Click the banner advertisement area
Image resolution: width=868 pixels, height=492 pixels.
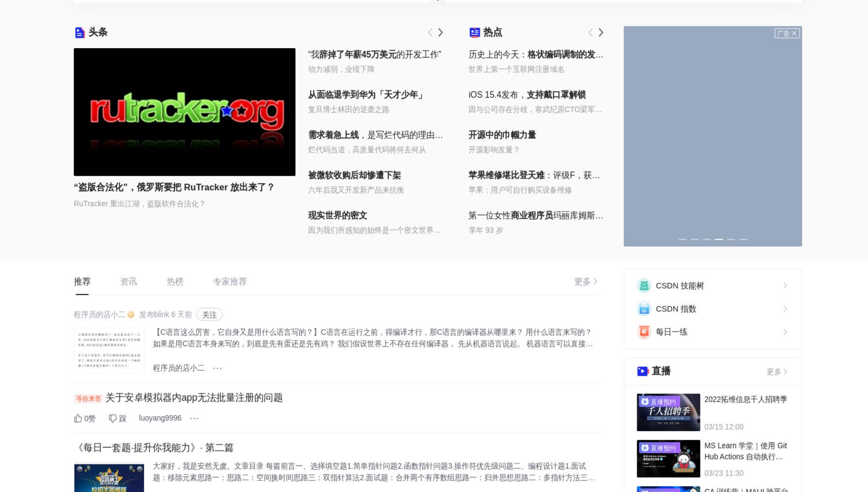(x=713, y=136)
